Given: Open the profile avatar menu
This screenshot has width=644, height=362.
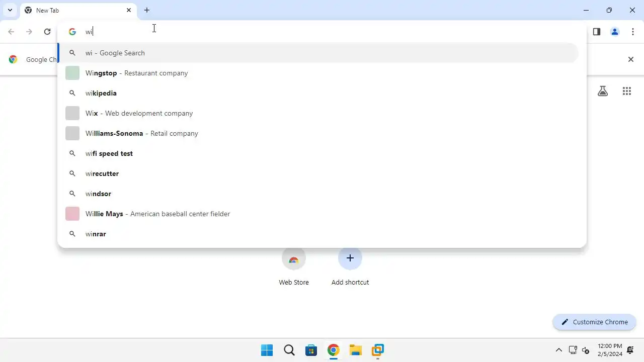Looking at the screenshot, I should (615, 32).
